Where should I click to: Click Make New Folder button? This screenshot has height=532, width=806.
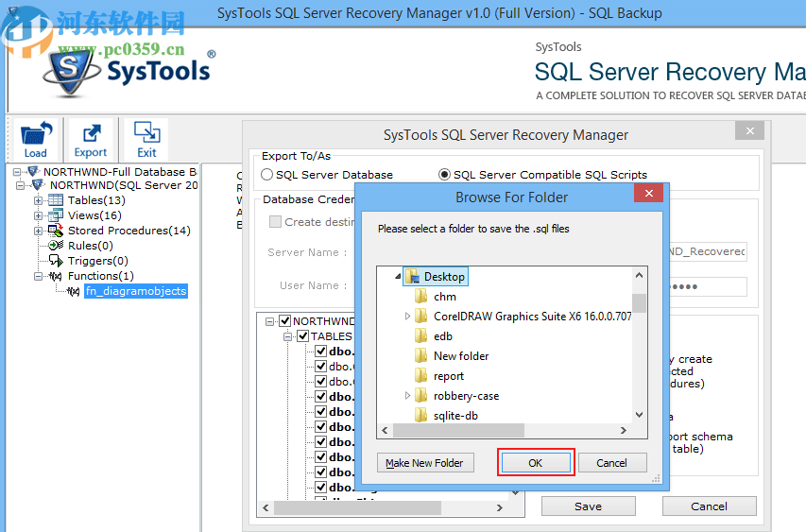click(x=425, y=463)
